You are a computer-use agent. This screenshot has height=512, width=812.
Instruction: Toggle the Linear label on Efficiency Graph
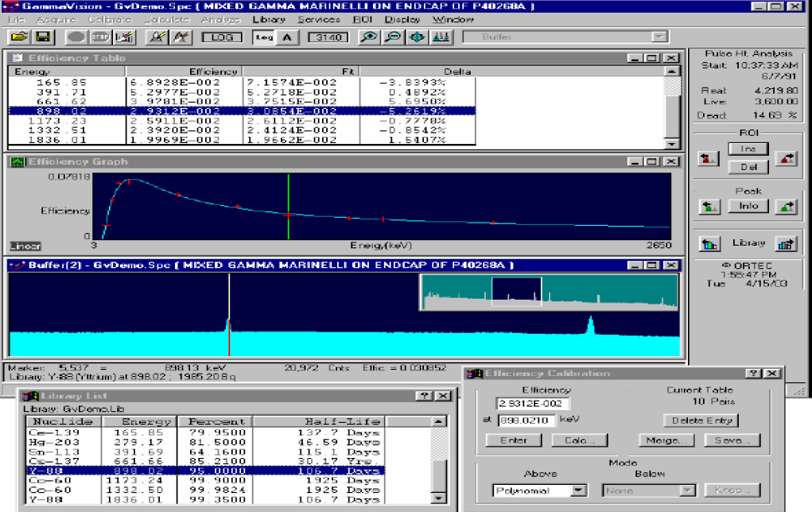pyautogui.click(x=25, y=246)
